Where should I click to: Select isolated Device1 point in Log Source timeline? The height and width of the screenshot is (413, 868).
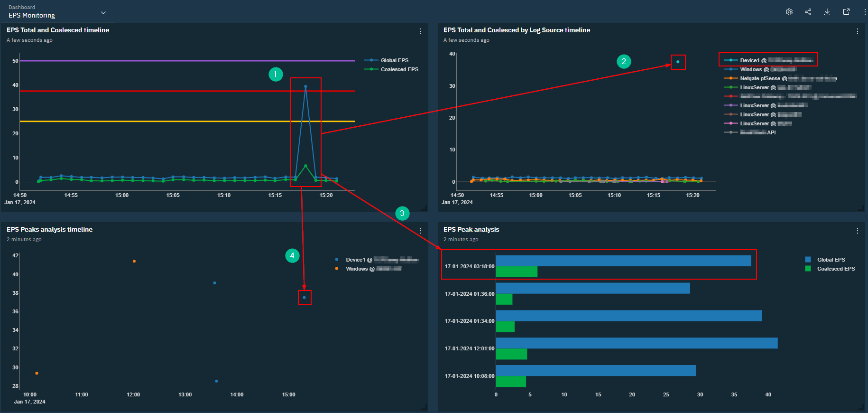coord(678,62)
